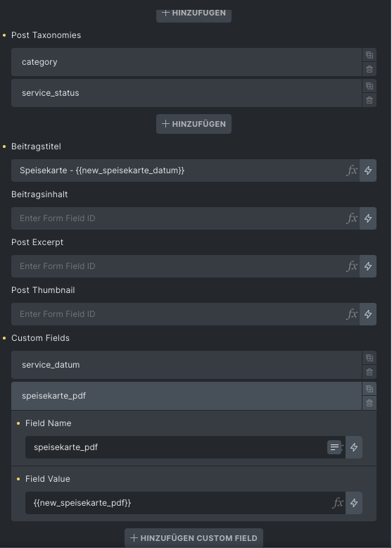
Task: Expand the service_datum custom field
Action: [x=186, y=365]
